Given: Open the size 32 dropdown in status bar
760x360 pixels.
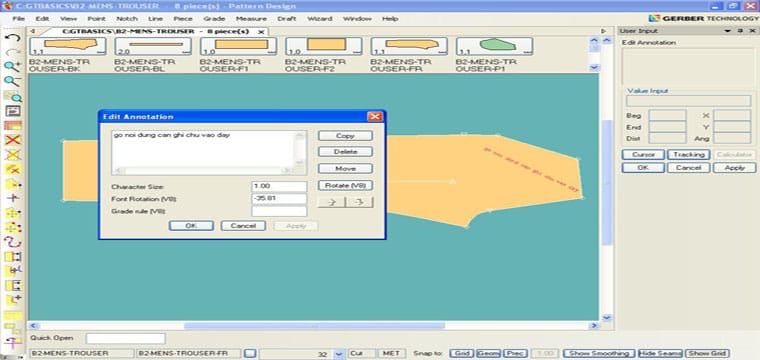Looking at the screenshot, I should point(339,354).
